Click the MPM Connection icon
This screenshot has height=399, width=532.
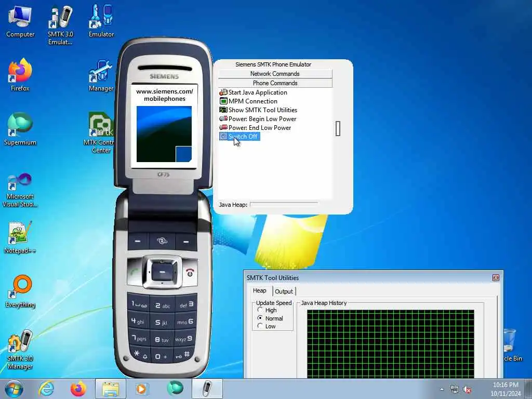pyautogui.click(x=223, y=101)
